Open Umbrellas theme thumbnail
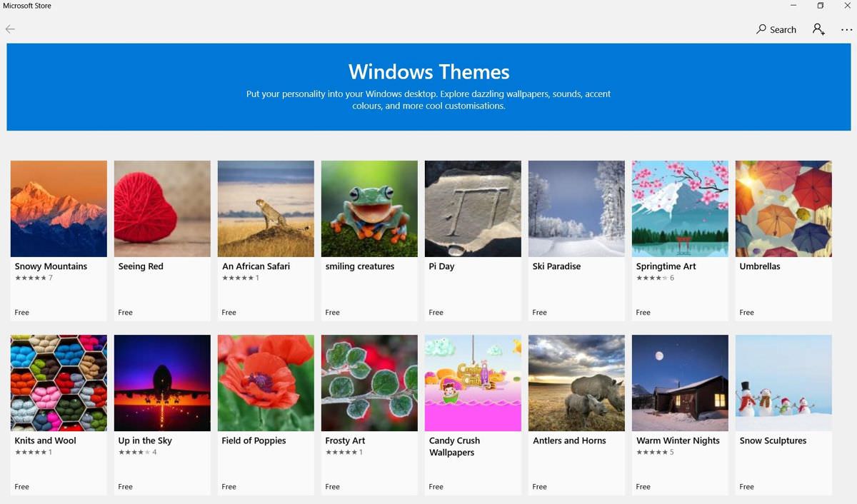 click(x=783, y=208)
